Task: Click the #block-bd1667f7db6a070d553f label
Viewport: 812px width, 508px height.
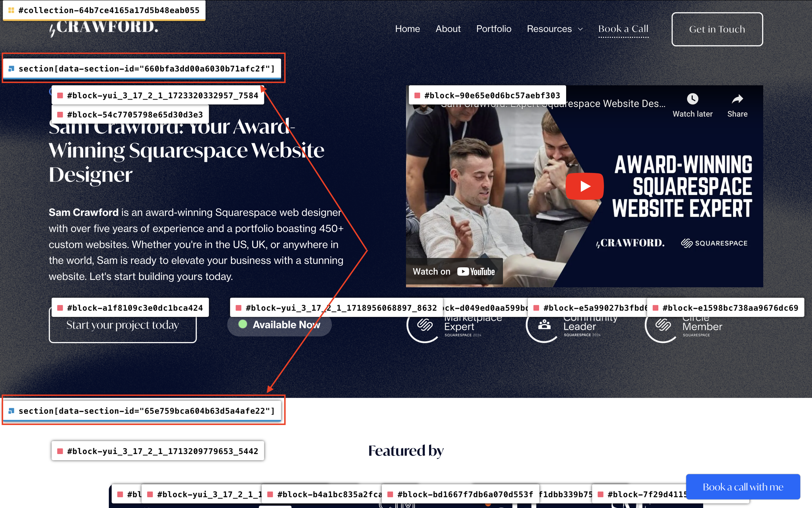Action: [460, 494]
